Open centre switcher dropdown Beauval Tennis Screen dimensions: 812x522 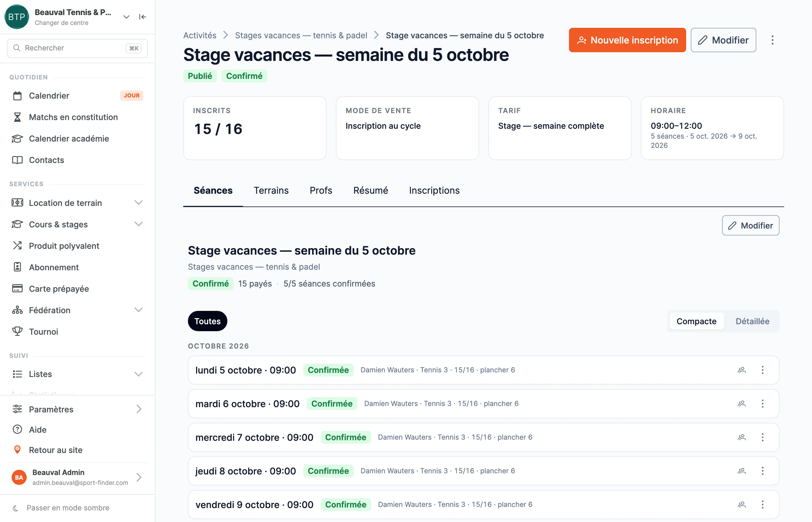tap(68, 17)
